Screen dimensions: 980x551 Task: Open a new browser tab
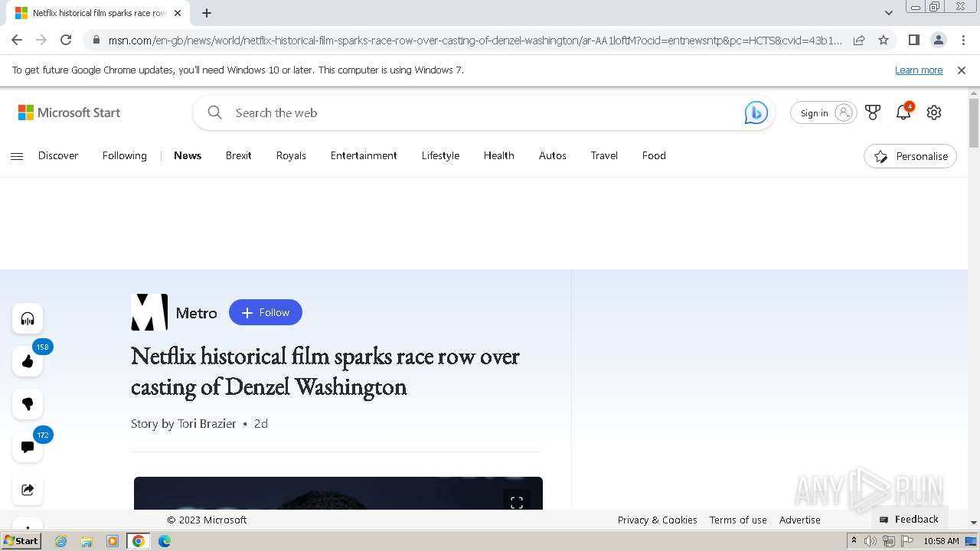[207, 13]
